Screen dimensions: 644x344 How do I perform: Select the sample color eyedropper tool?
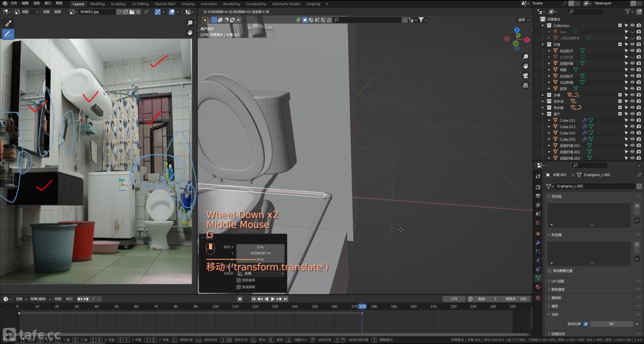click(x=8, y=23)
